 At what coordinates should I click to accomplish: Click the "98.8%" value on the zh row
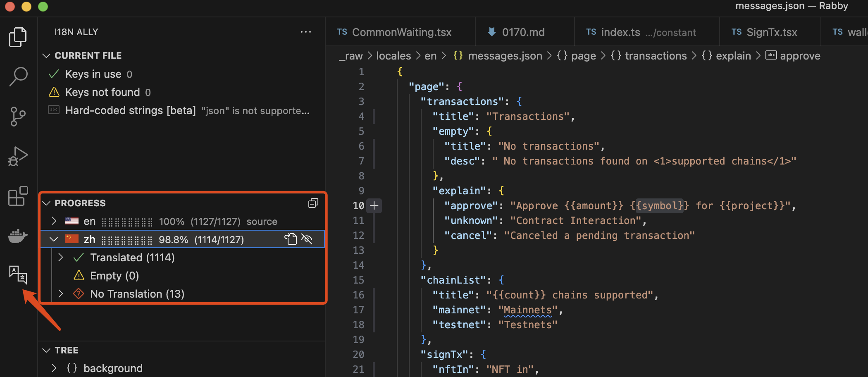click(x=174, y=239)
